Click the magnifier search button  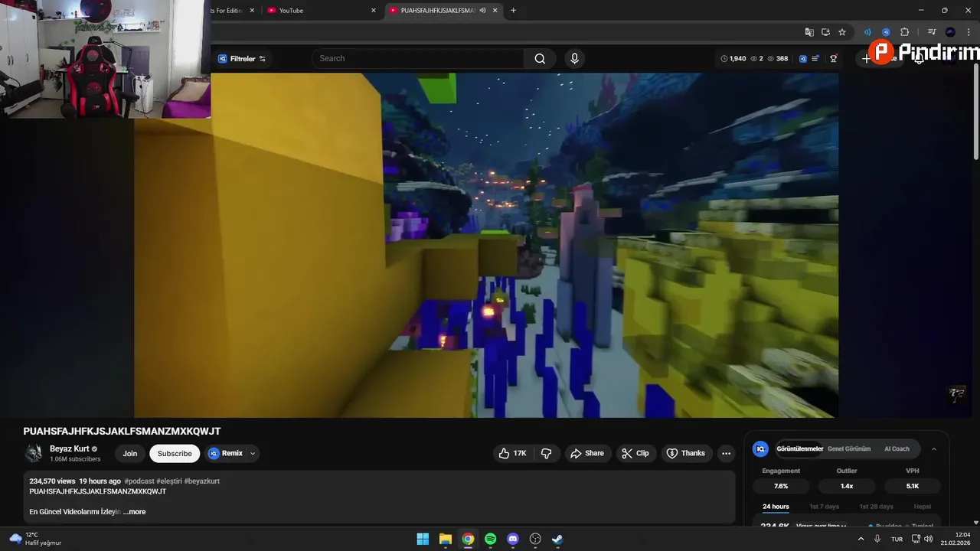coord(540,59)
